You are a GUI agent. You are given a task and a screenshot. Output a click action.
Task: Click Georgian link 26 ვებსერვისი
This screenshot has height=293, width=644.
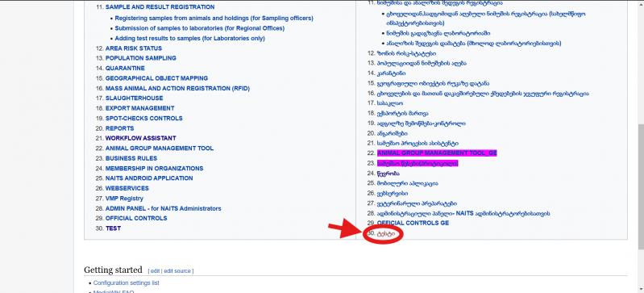[393, 194]
